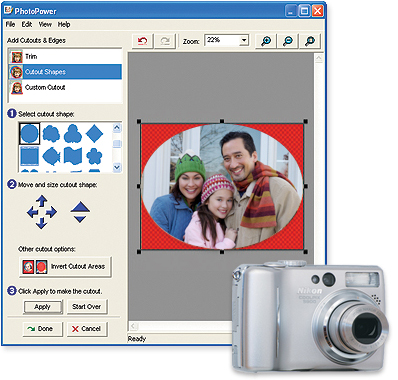This screenshot has width=398, height=380.
Task: Move cutout shape right arrow
Action: click(51, 212)
